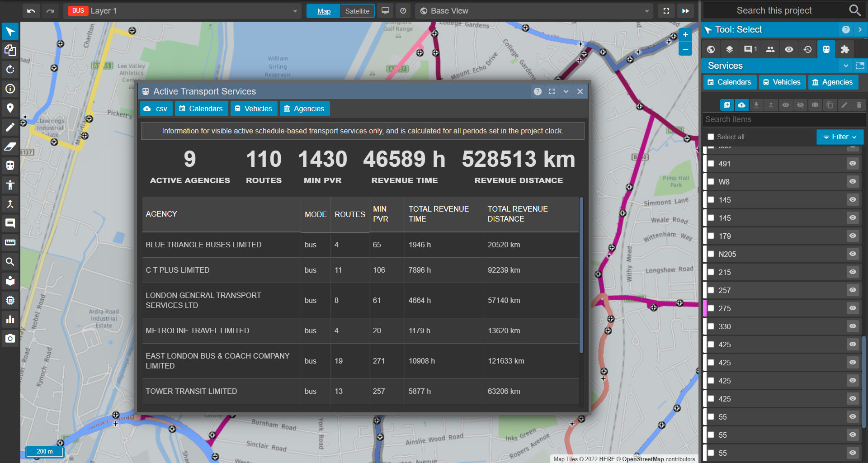
Task: Tick the Select all checkbox
Action: (x=711, y=137)
